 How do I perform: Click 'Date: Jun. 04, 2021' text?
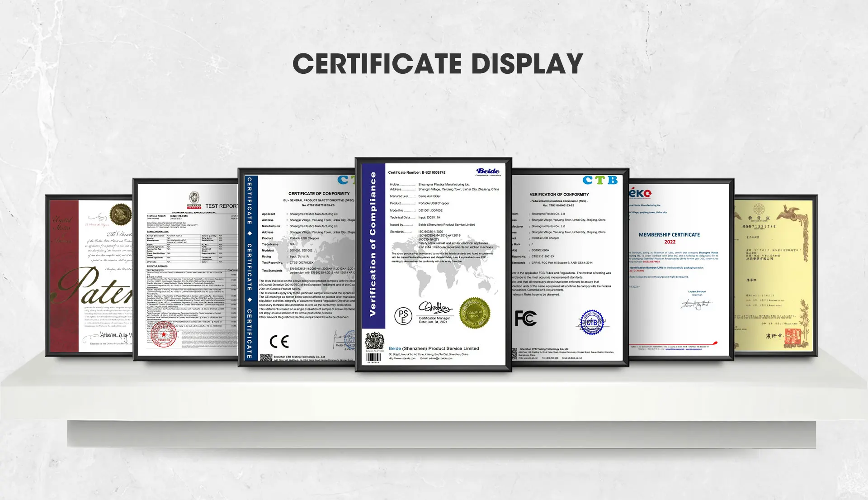click(x=433, y=322)
